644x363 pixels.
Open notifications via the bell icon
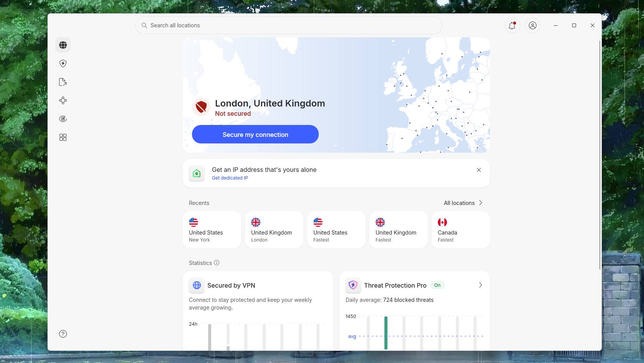[x=512, y=25]
